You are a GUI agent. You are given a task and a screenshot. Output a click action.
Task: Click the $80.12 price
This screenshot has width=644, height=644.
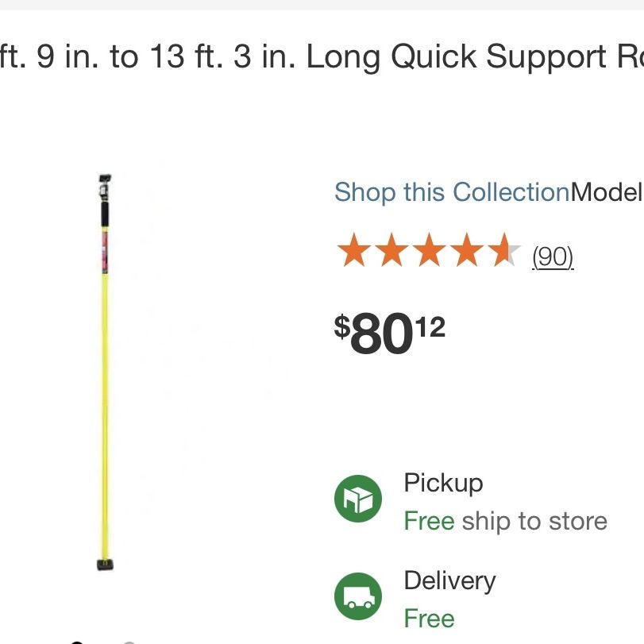[x=390, y=333]
